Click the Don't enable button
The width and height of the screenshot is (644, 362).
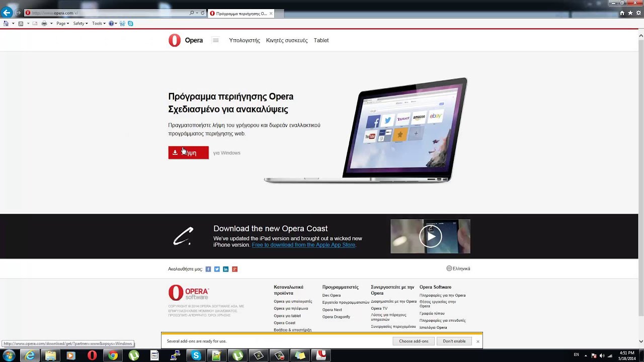click(454, 341)
